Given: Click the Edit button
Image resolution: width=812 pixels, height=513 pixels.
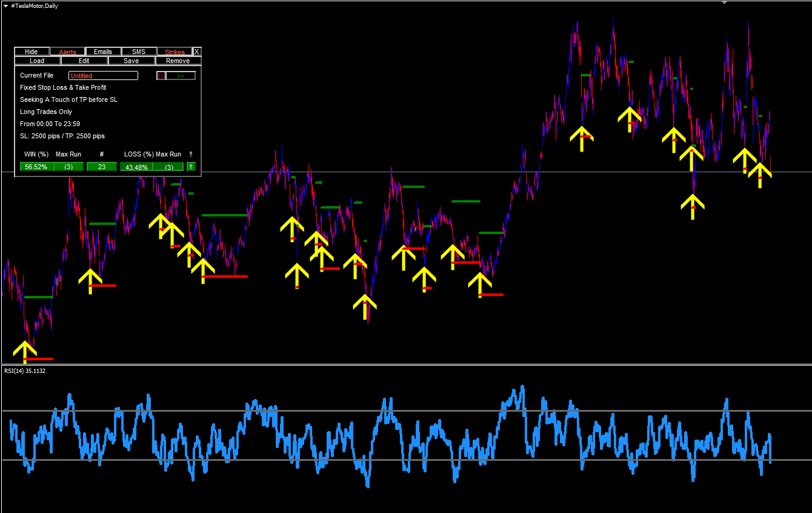Looking at the screenshot, I should (84, 61).
